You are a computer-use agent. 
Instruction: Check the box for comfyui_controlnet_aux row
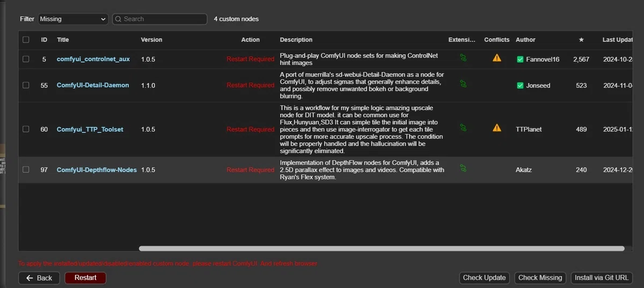click(26, 59)
